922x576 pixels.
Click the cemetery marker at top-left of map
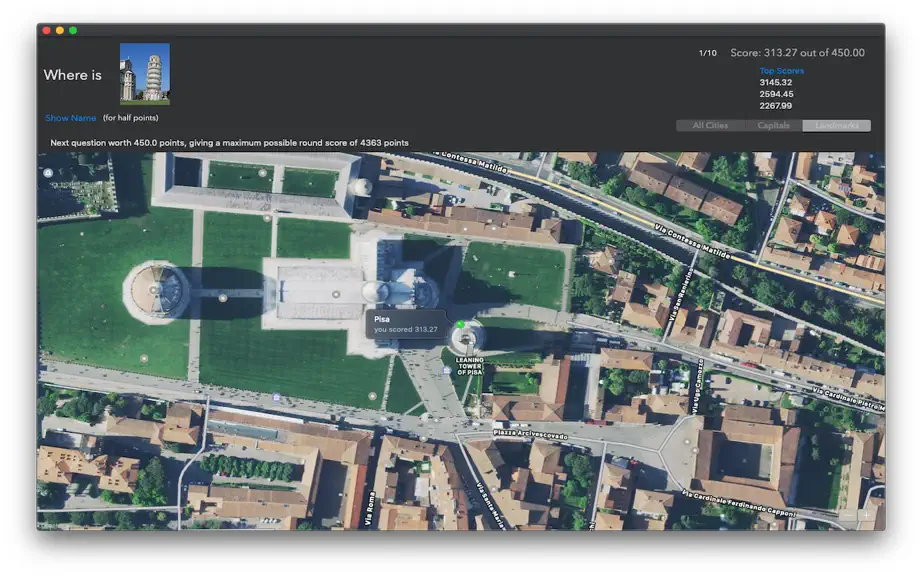pyautogui.click(x=48, y=173)
